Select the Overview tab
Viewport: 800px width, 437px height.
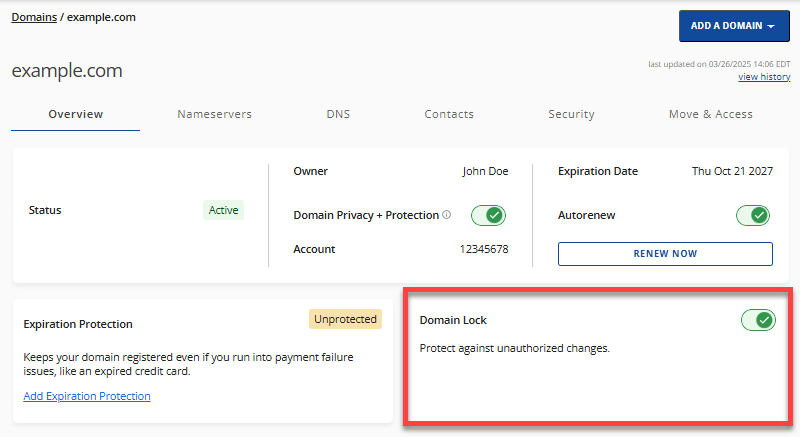tap(76, 114)
